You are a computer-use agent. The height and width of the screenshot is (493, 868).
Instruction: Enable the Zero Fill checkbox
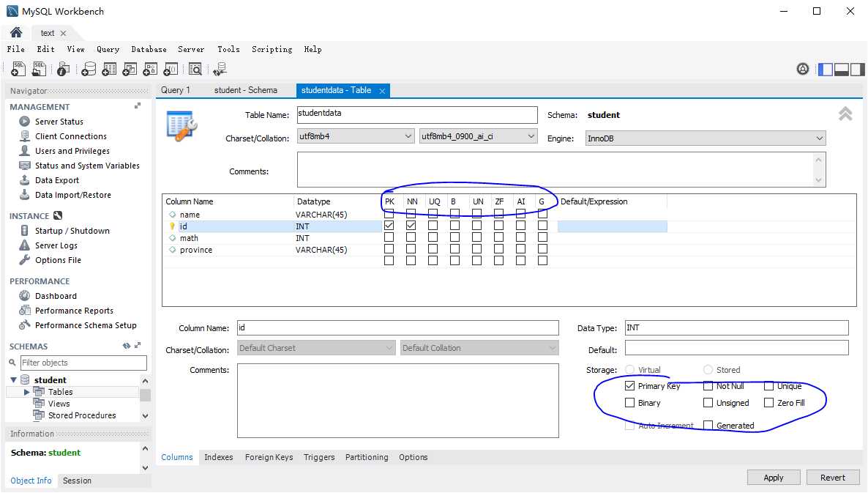(x=769, y=403)
